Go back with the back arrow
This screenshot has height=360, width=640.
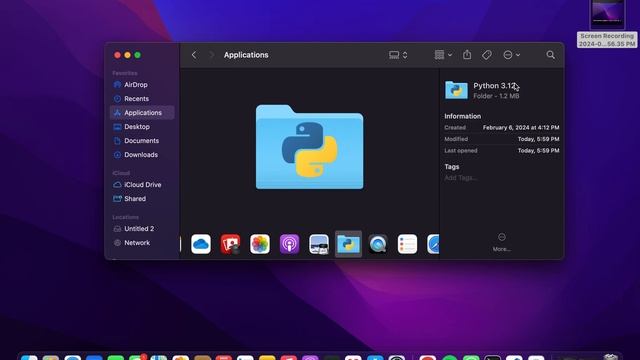194,55
